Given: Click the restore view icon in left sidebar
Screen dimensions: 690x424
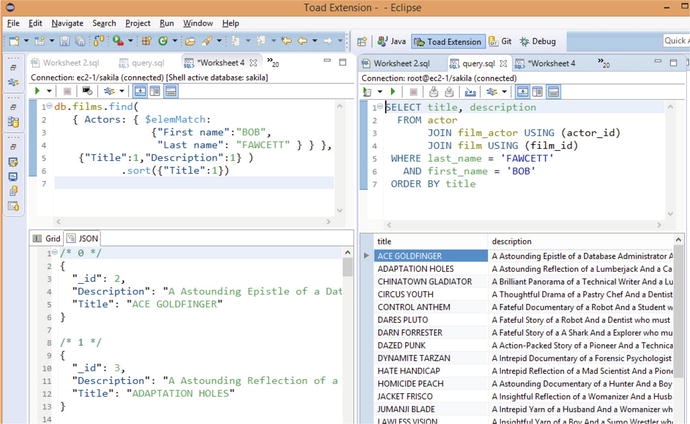Looking at the screenshot, I should (13, 67).
